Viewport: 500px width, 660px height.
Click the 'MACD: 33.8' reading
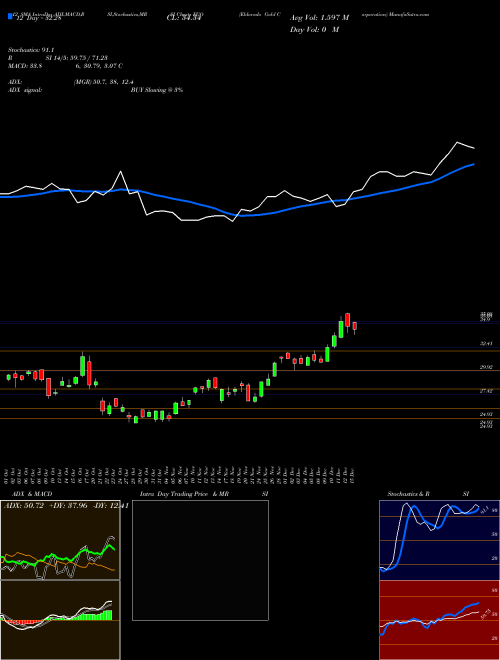point(25,66)
